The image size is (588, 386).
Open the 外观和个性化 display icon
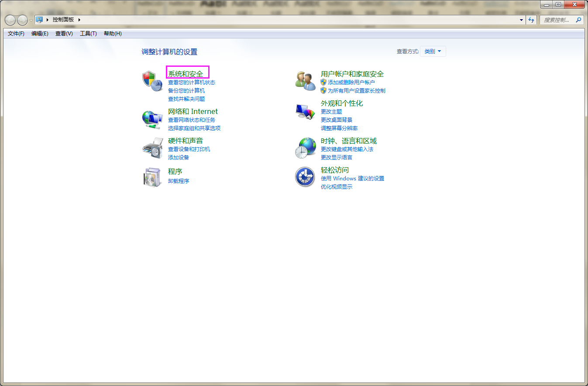point(305,111)
